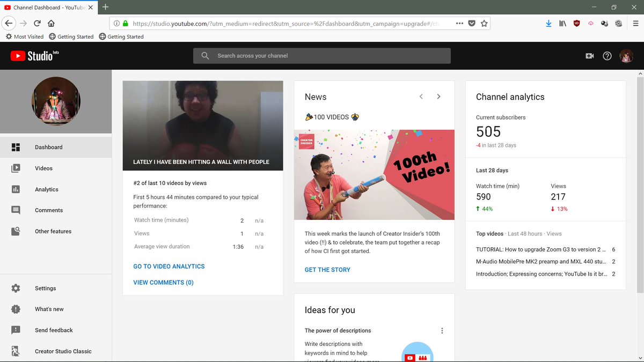
Task: Click the browser address bar URL
Action: tap(284, 24)
